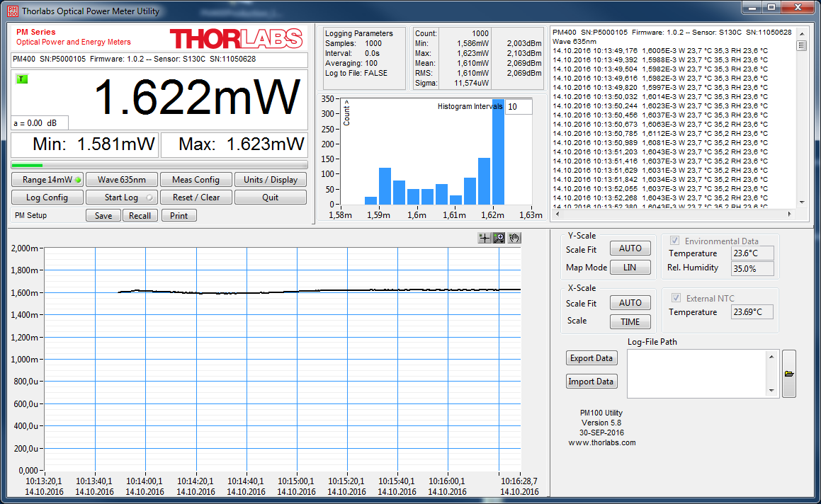This screenshot has height=504, width=821.
Task: Open the Wave 635nm wavelength selector
Action: (121, 179)
